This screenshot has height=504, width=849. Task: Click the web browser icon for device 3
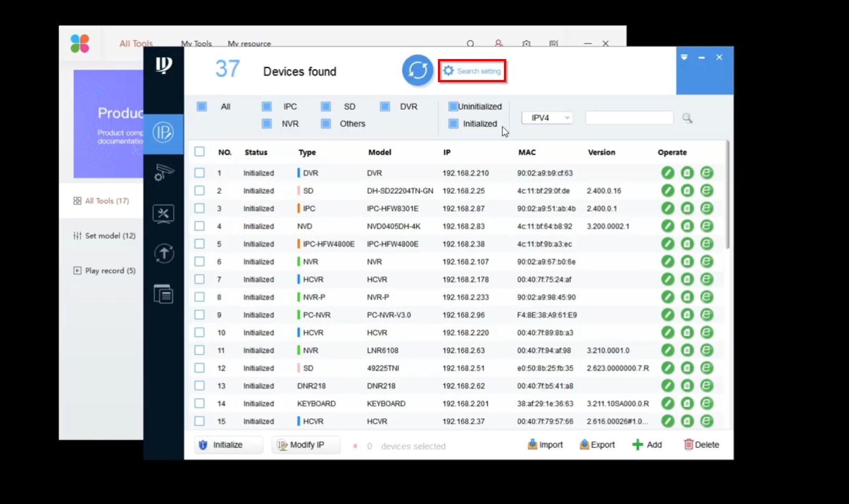pos(707,208)
